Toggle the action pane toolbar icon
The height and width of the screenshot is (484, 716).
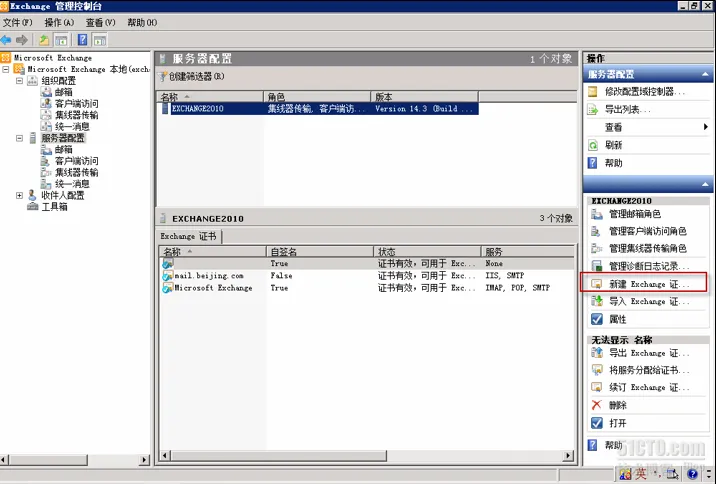[100, 40]
